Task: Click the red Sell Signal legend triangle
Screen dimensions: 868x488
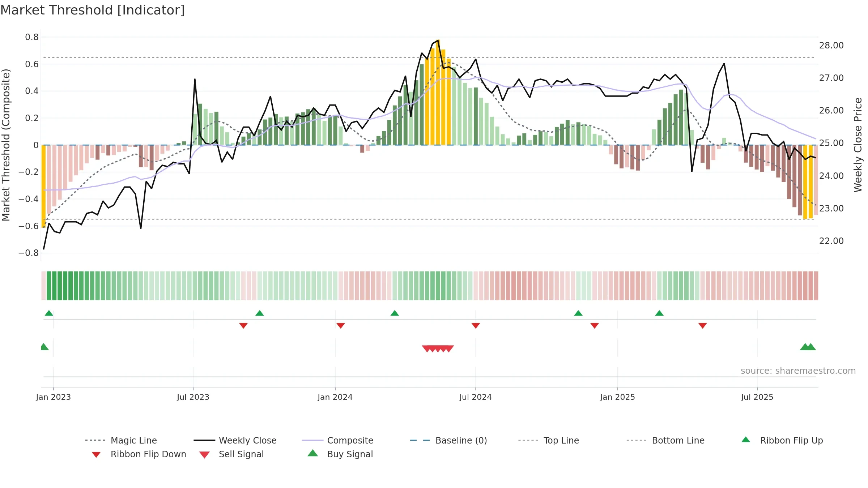Action: point(204,455)
